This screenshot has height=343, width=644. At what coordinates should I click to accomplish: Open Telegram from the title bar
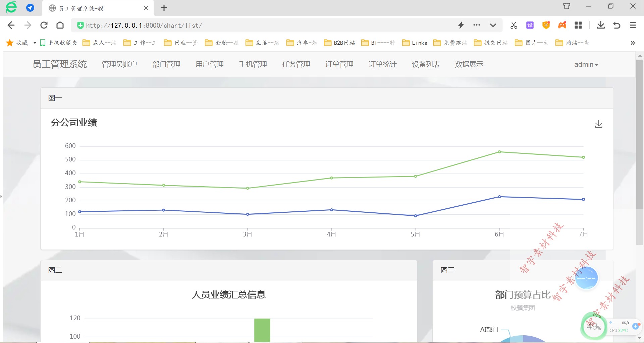pos(30,8)
